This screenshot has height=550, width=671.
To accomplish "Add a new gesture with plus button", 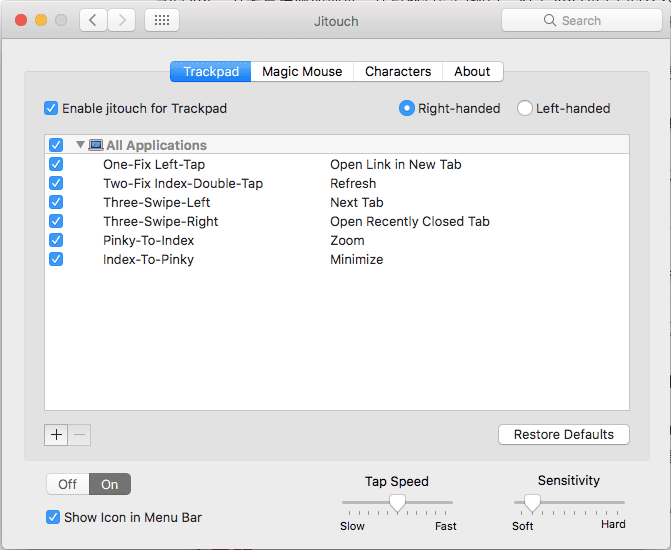I will 56,435.
